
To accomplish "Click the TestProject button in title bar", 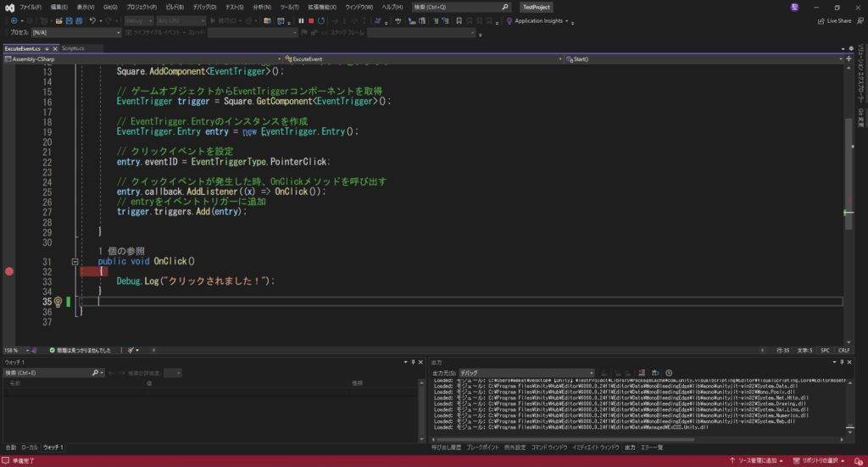I will [x=537, y=7].
